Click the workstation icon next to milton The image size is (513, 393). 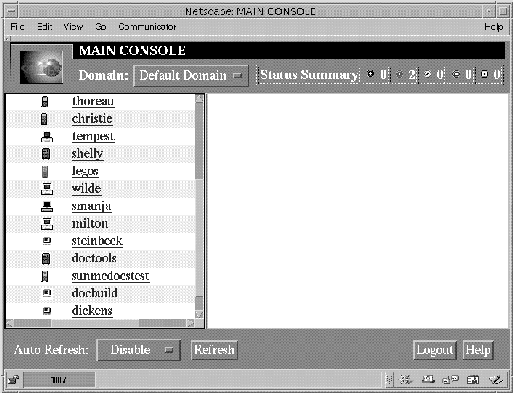coord(47,224)
